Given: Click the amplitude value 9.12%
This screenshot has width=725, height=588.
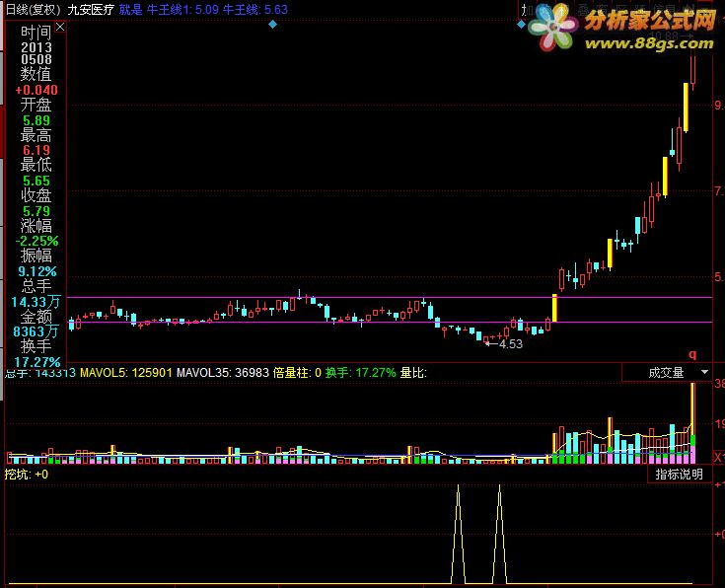Looking at the screenshot, I should point(37,271).
